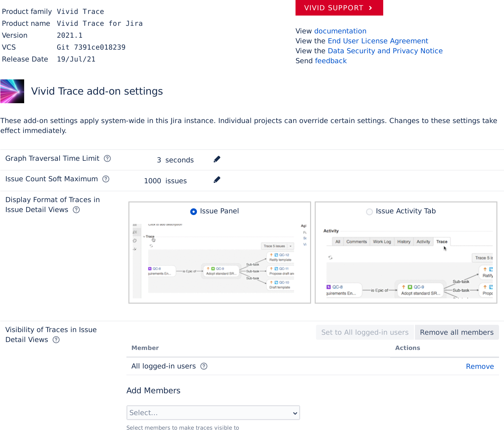Open help for Issue Count Soft Maximum
Image resolution: width=504 pixels, height=430 pixels.
(x=106, y=179)
